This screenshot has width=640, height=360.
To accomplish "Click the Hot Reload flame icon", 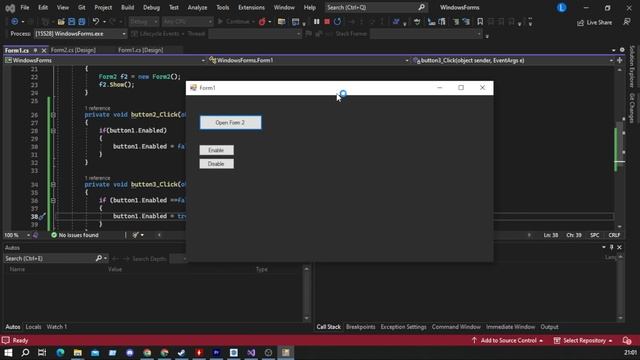I will (262, 22).
